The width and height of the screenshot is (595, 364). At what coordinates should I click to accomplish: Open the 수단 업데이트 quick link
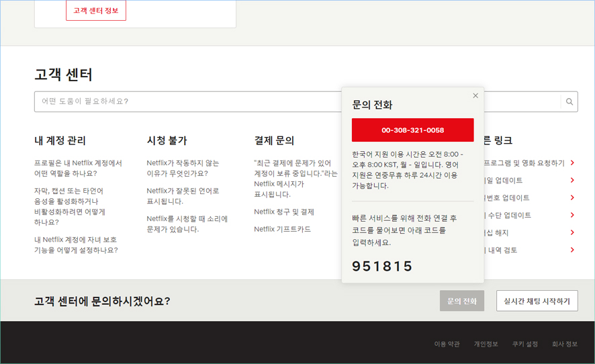(508, 215)
